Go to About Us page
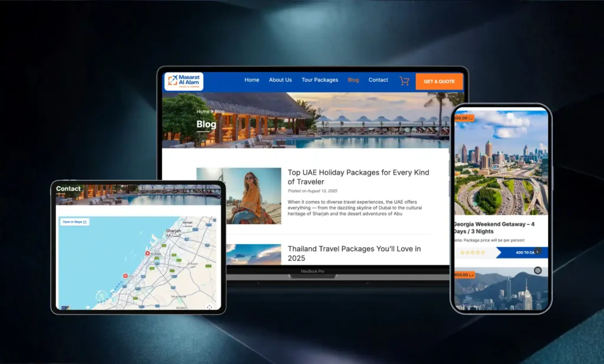The image size is (604, 364). coord(280,80)
